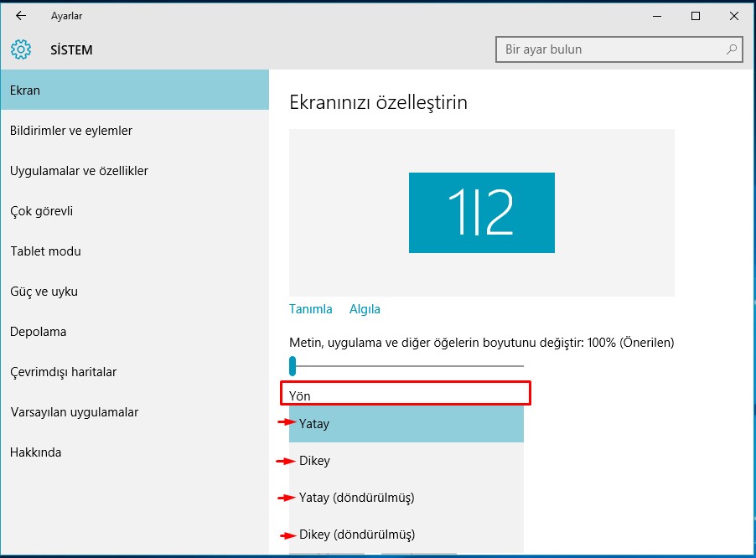Image resolution: width=756 pixels, height=558 pixels.
Task: Click the text size scaling slider handle
Action: coord(293,365)
